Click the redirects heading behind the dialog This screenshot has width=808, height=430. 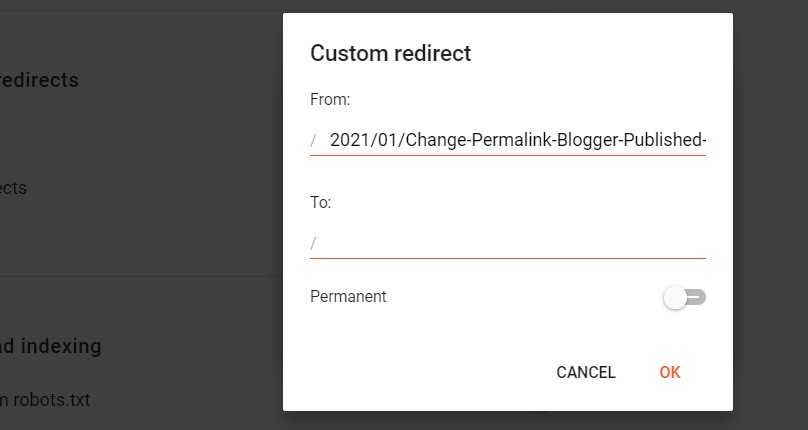(40, 80)
